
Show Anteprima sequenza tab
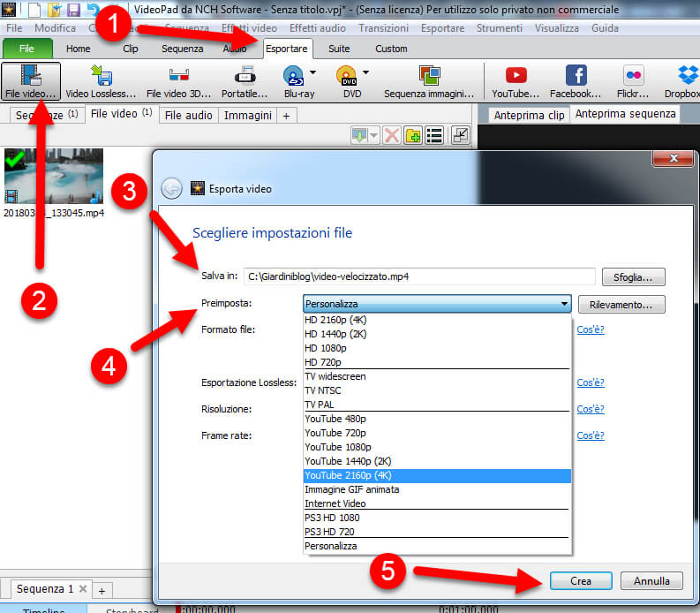coord(625,114)
